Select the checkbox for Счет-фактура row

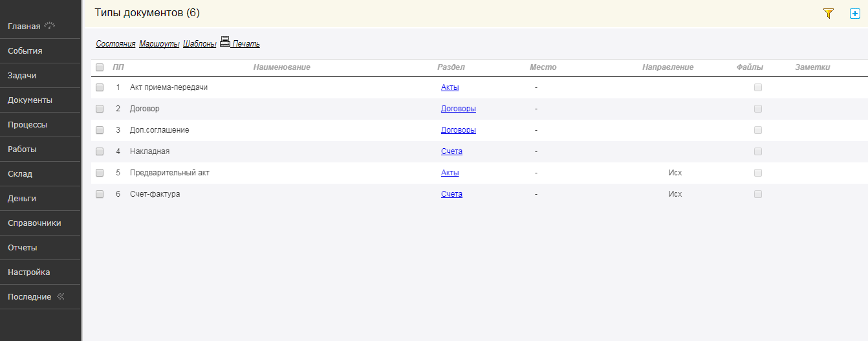point(100,194)
